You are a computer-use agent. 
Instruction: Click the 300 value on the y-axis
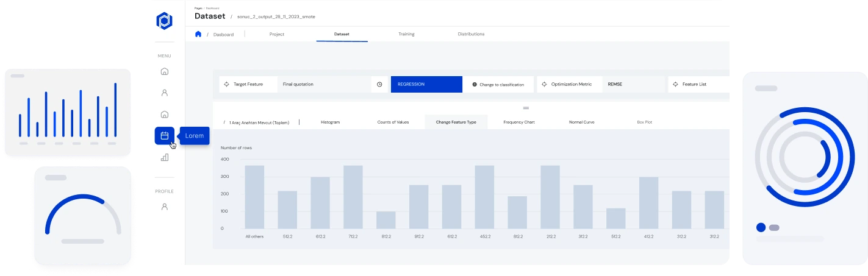click(x=224, y=177)
